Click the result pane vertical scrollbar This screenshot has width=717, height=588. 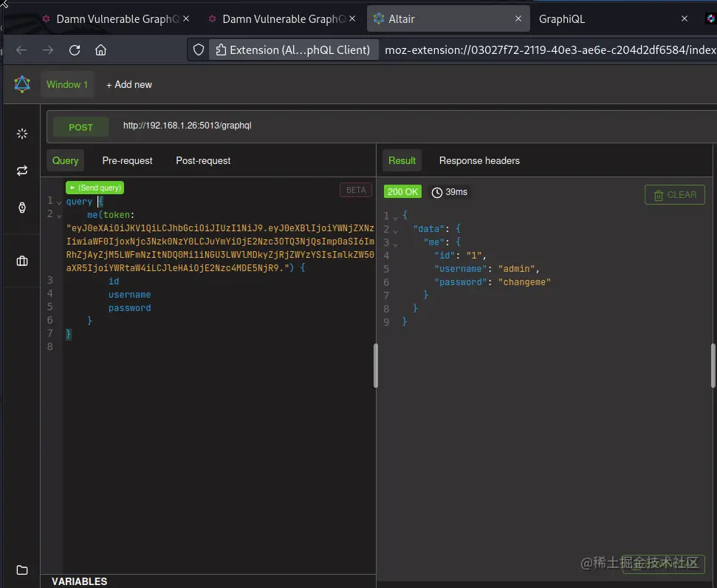point(713,366)
